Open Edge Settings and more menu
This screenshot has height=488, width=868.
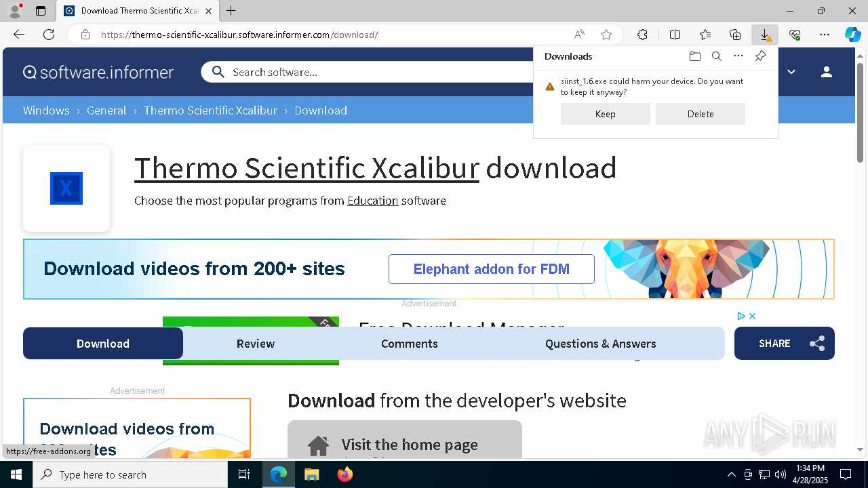coord(825,35)
